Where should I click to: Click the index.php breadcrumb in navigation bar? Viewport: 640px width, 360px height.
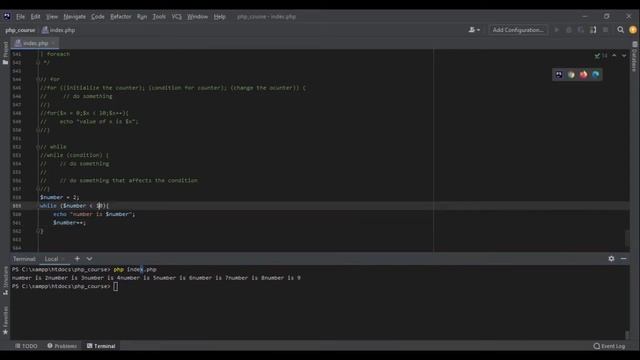tap(58, 30)
